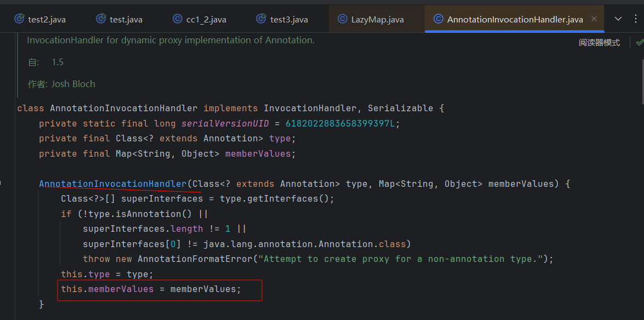This screenshot has width=644, height=320.
Task: Click the green checkmark inspection icon
Action: click(639, 42)
